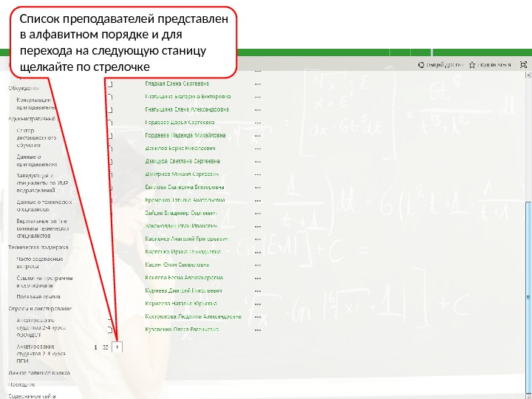
Task: Open Техническая поддержка navigation heading
Action: (x=38, y=248)
